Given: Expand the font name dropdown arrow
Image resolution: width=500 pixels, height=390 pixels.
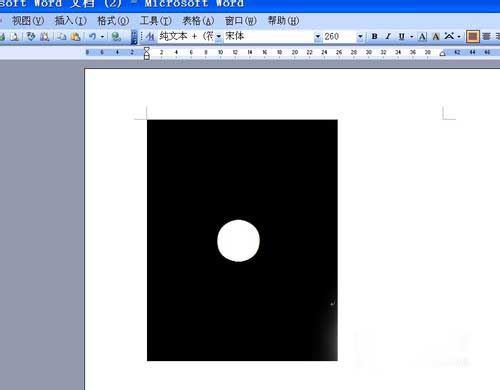Looking at the screenshot, I should point(318,37).
